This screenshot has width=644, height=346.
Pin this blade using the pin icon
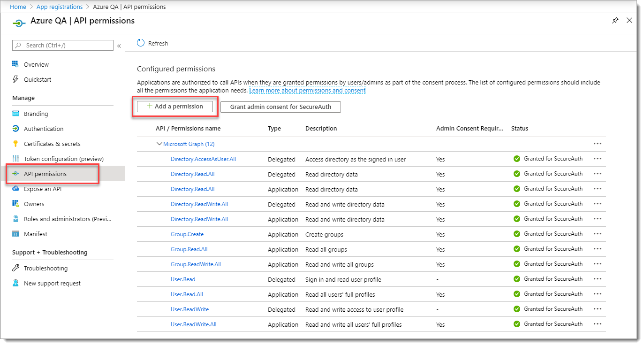coord(615,21)
